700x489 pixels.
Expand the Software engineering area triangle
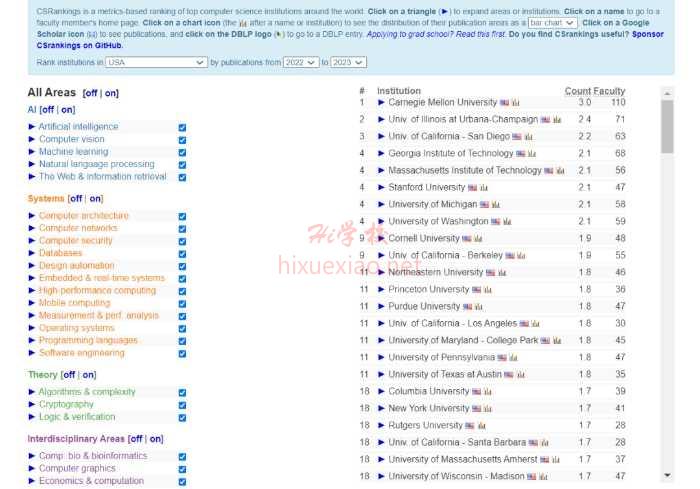click(32, 353)
